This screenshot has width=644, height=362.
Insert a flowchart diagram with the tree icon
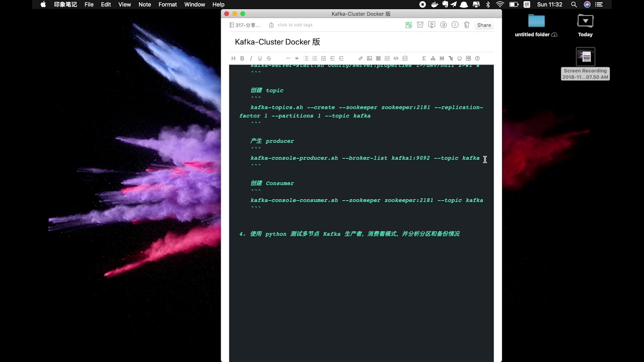pos(433,58)
